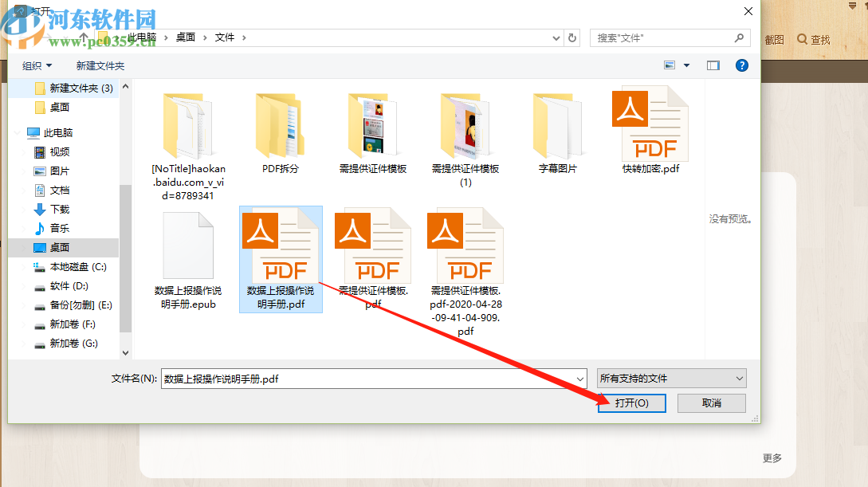The width and height of the screenshot is (868, 487).
Task: Click the magnifier icon in the search box
Action: click(739, 37)
